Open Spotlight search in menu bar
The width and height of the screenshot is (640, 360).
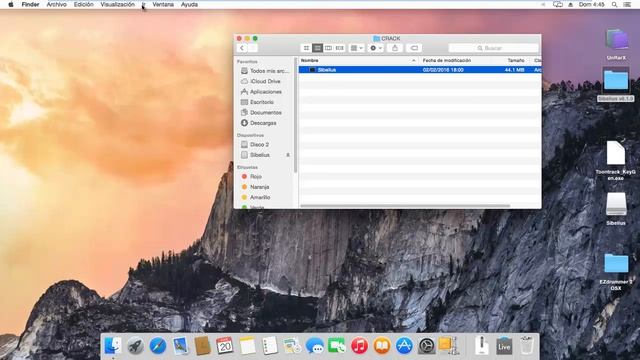click(614, 4)
